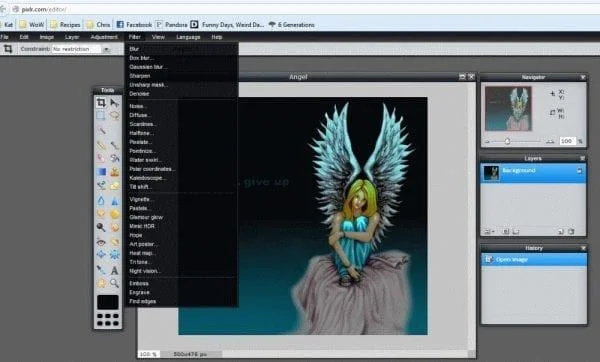Open the Language menu
The image size is (600, 362).
pos(188,37)
